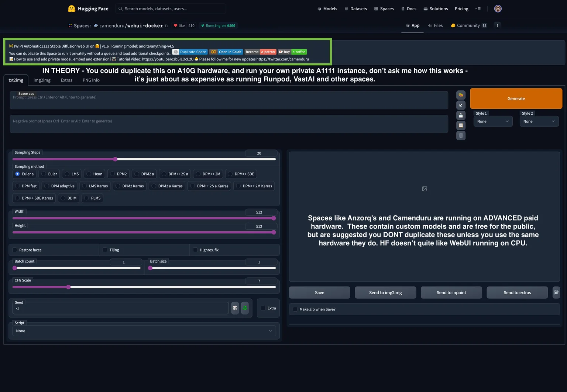This screenshot has height=392, width=567.
Task: Go to Spaces in the header
Action: click(x=384, y=8)
